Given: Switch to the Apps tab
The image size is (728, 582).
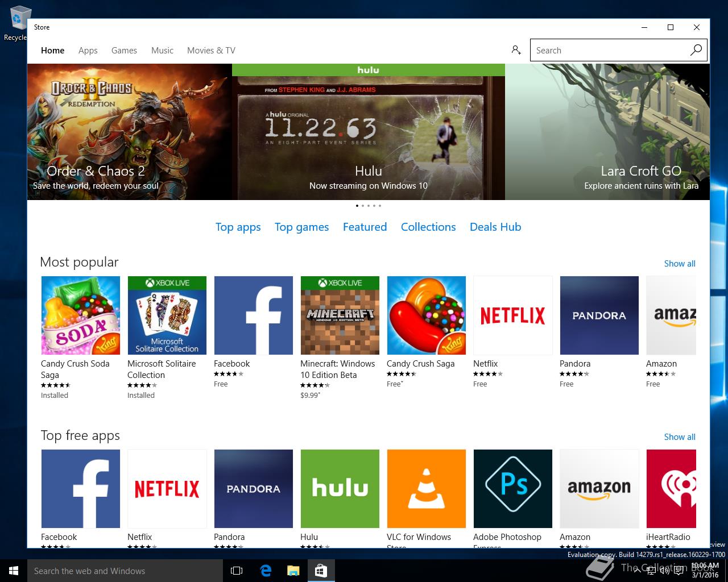Looking at the screenshot, I should pyautogui.click(x=88, y=51).
